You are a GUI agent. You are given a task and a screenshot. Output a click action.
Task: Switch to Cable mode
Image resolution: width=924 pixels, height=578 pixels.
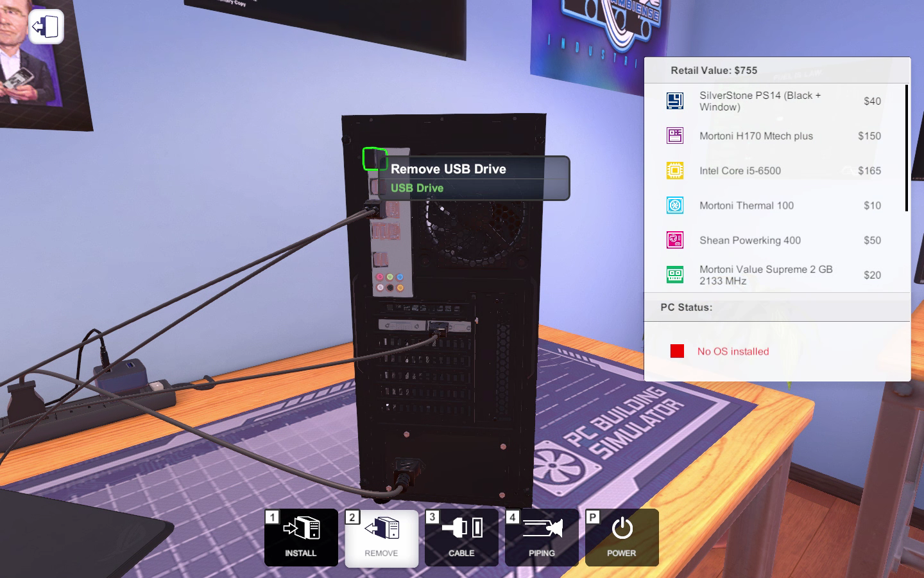pyautogui.click(x=461, y=538)
